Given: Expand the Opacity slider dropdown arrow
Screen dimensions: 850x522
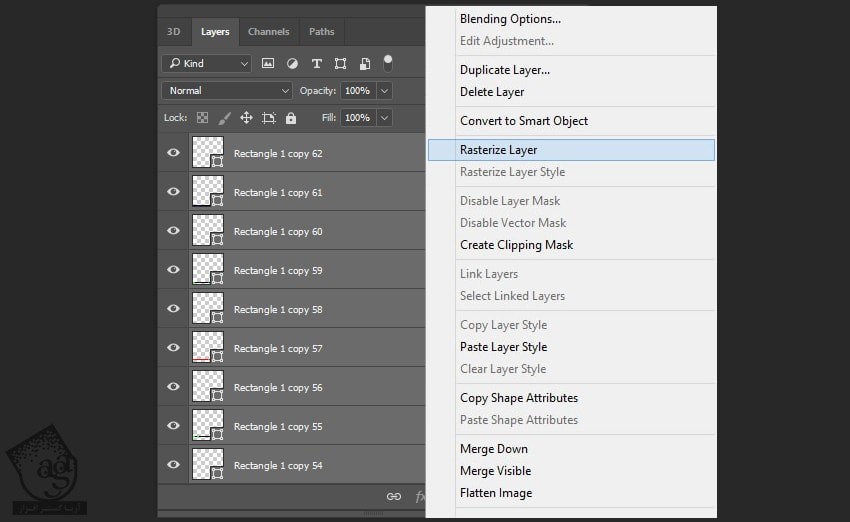Looking at the screenshot, I should 385,90.
